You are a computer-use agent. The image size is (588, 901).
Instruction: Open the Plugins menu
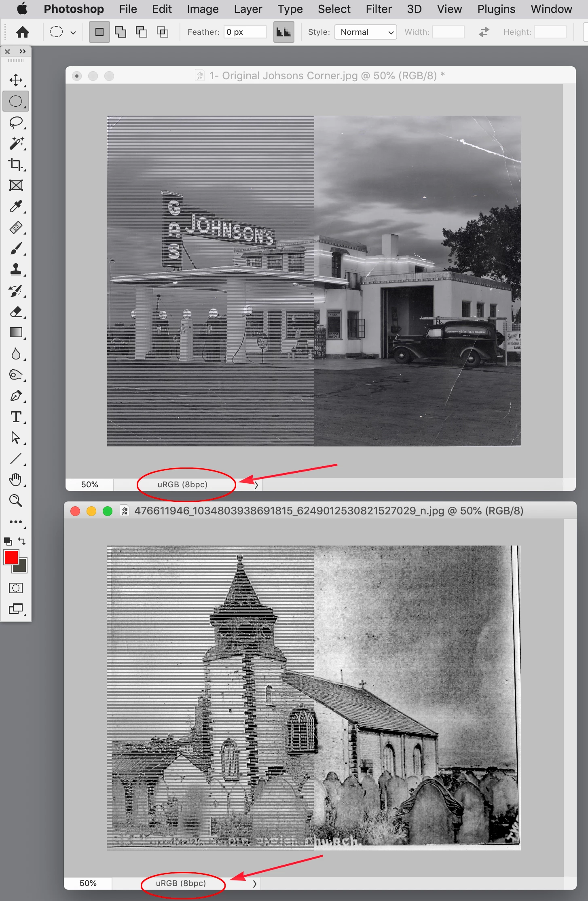pos(496,9)
